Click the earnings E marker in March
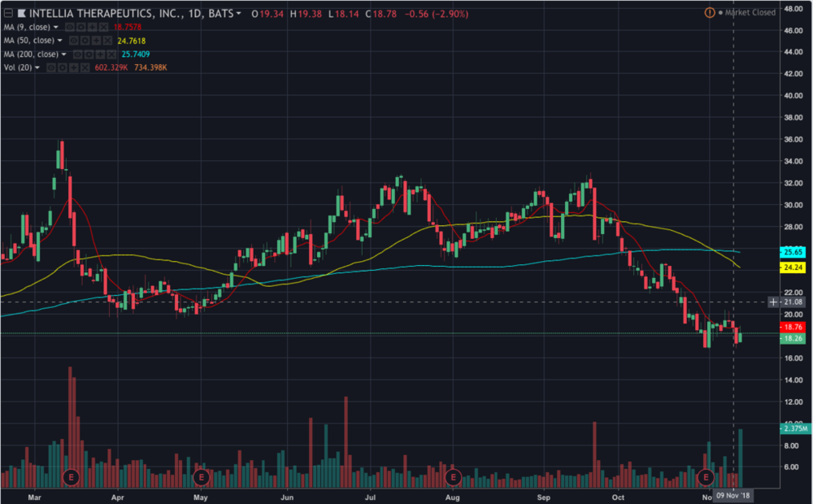 click(71, 476)
